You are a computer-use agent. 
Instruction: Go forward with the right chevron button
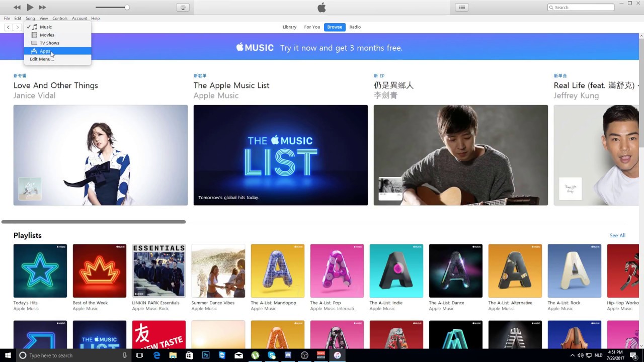coord(18,27)
